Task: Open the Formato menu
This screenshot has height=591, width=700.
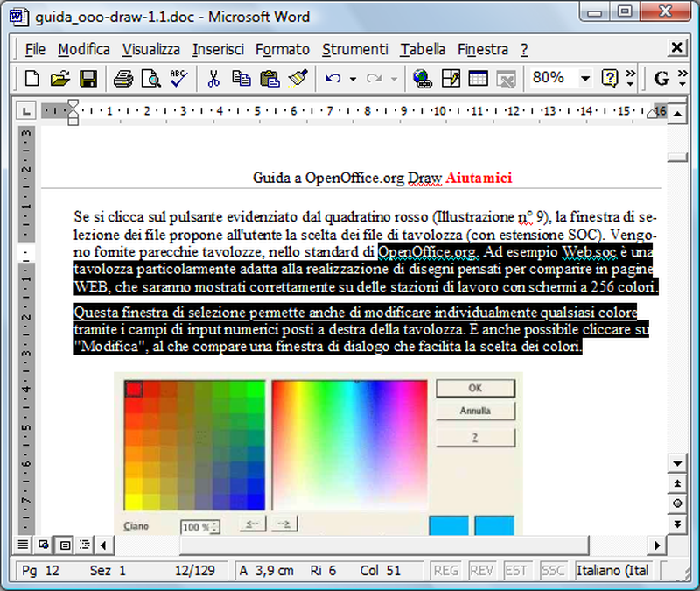Action: (283, 49)
